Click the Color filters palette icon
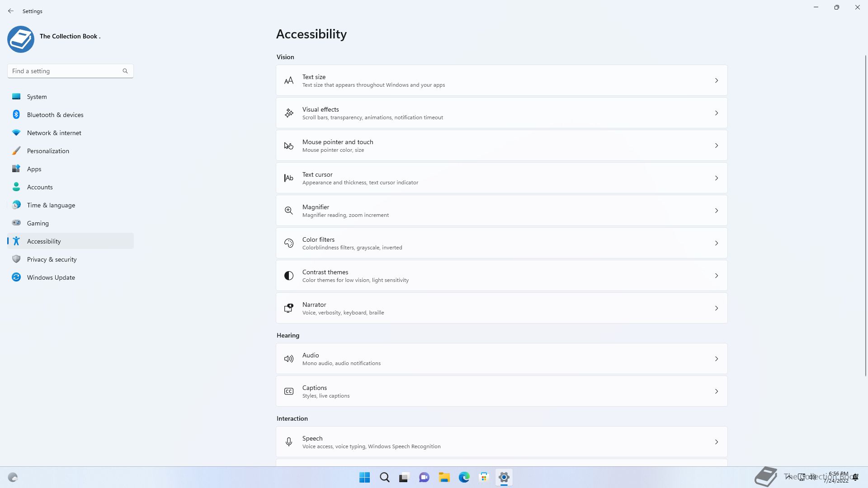The image size is (868, 488). (288, 243)
